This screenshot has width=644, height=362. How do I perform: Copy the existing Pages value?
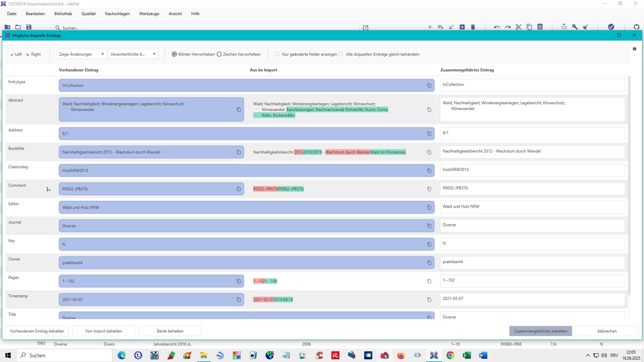coord(238,281)
